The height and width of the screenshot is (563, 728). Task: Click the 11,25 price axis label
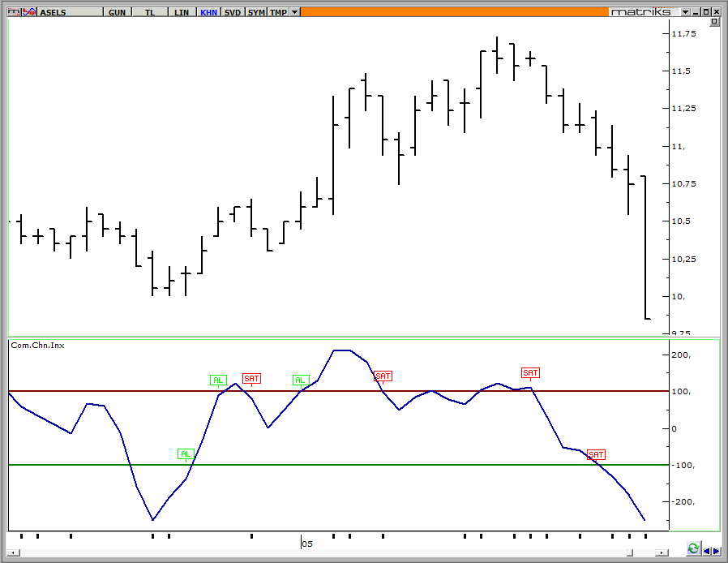coord(684,108)
